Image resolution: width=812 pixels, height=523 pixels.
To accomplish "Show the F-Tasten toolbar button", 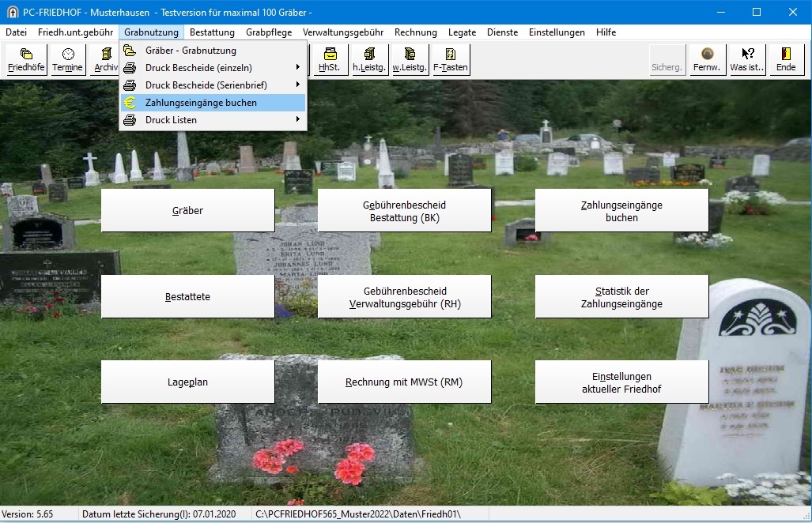I will click(x=451, y=59).
